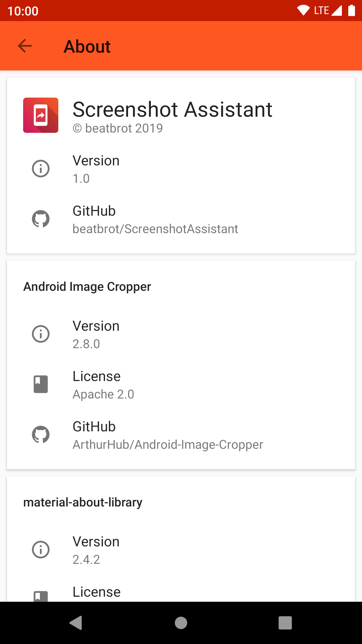Image resolution: width=362 pixels, height=644 pixels.
Task: Click GitHub icon next to ArthurHub/Android-Image-Cropper
Action: point(41,435)
